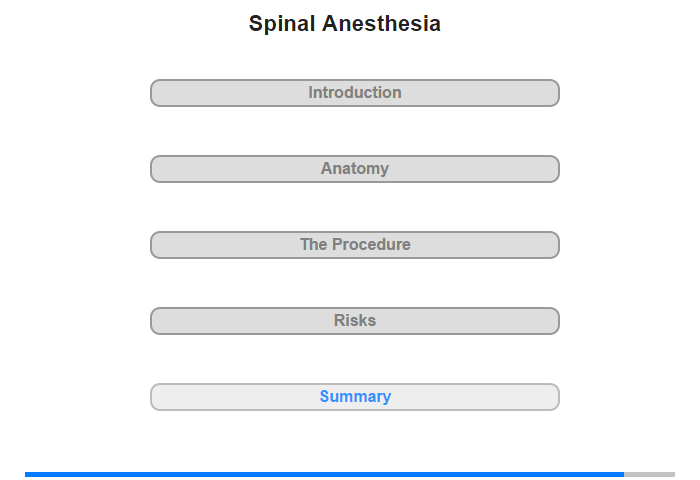This screenshot has width=700, height=480.
Task: Seek to the end of the progress bar
Action: click(673, 474)
